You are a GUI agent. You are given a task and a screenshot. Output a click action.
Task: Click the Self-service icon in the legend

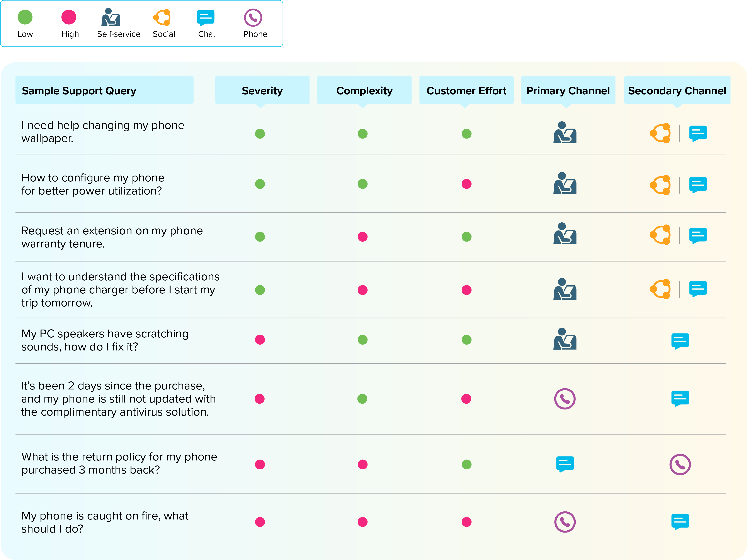tap(111, 17)
